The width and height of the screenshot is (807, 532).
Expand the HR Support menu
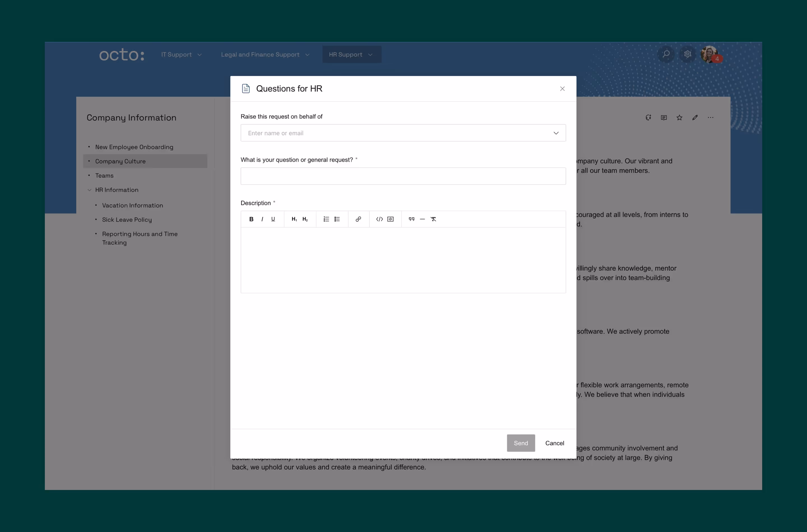tap(352, 55)
